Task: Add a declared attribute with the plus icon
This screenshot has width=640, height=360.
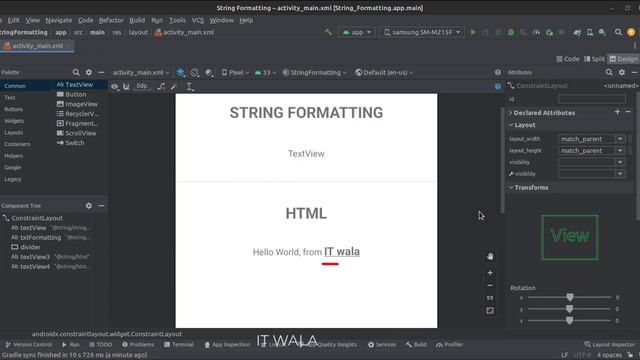Action: coord(618,112)
